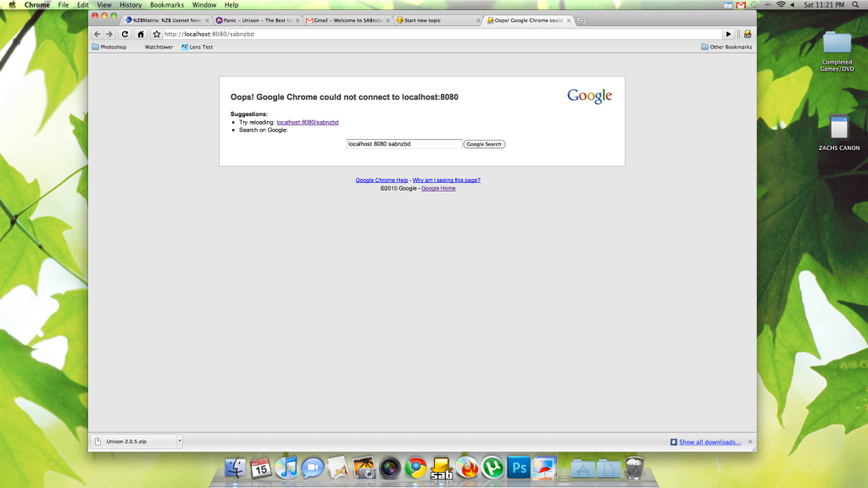Click the localhost:8080/sabnzbd reload link
The image size is (868, 488).
pyautogui.click(x=307, y=122)
